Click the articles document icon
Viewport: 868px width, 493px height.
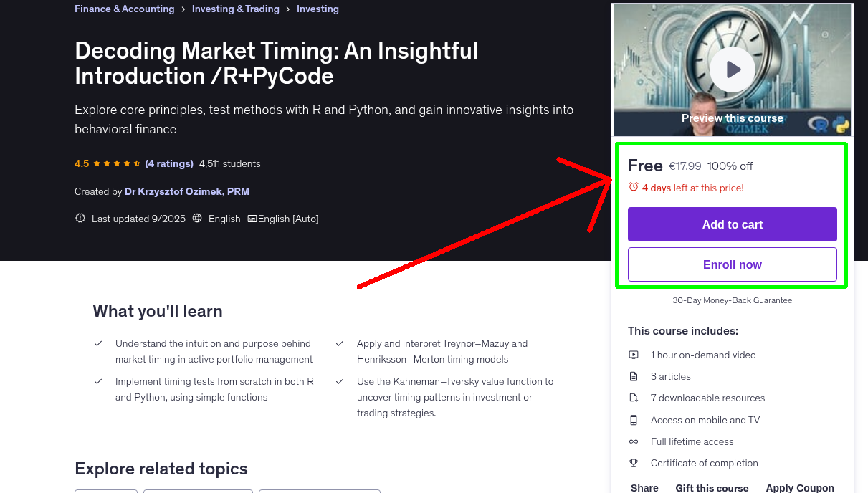(634, 375)
